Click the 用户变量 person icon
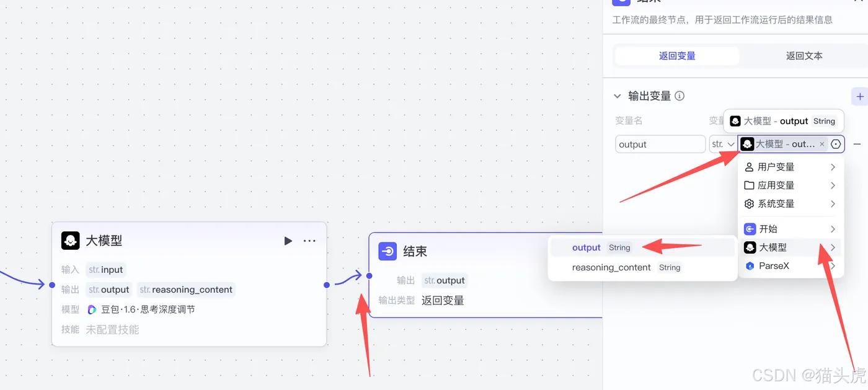 [748, 166]
